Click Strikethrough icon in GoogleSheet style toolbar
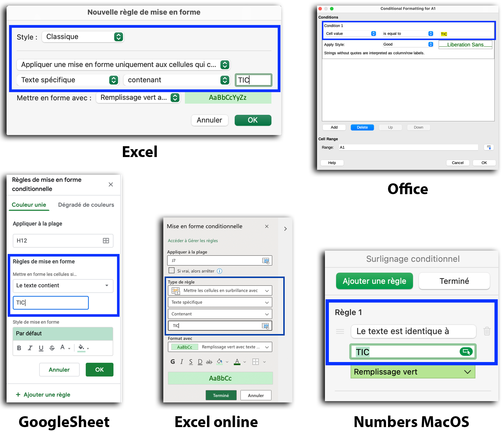This screenshot has width=504, height=432. [x=52, y=348]
